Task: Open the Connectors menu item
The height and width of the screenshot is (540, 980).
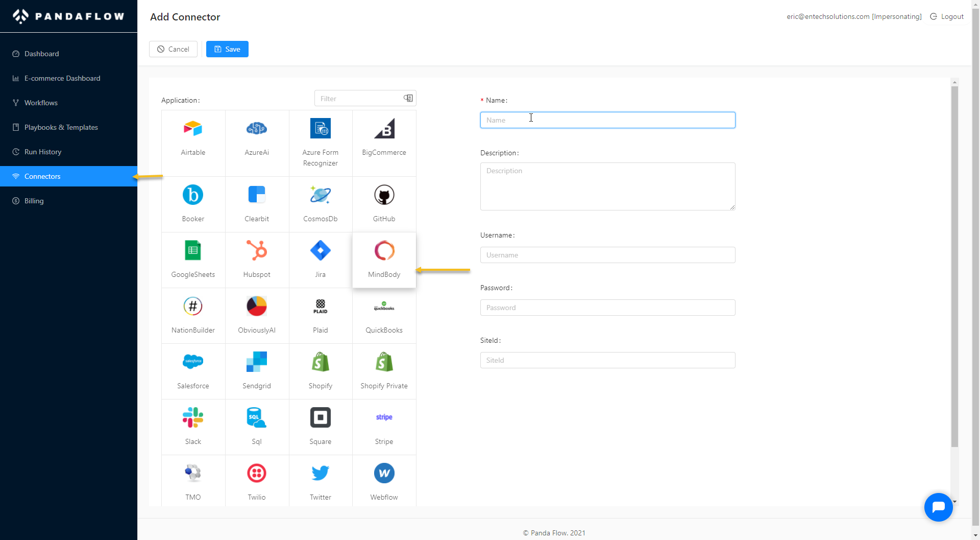Action: point(68,176)
